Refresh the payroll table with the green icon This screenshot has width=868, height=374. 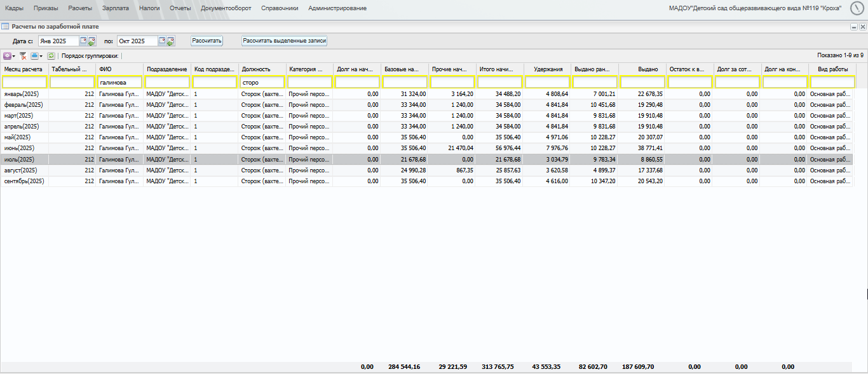(x=51, y=56)
